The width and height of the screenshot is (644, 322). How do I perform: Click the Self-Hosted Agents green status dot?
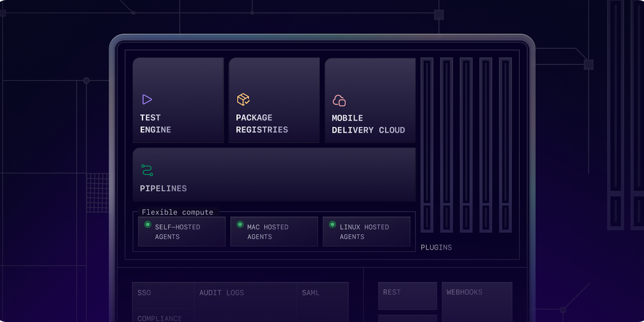click(x=148, y=225)
